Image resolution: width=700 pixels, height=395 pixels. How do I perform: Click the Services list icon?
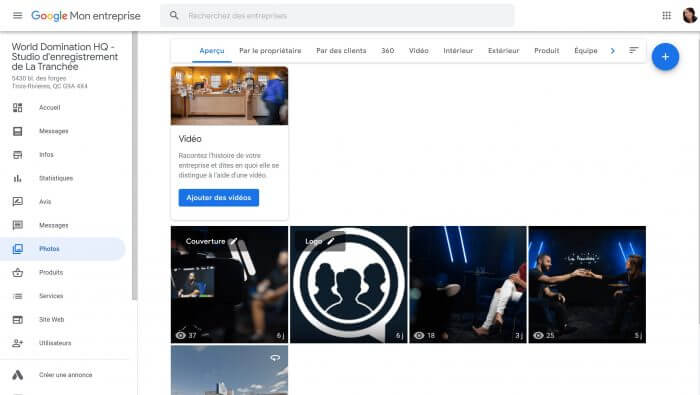click(x=17, y=296)
